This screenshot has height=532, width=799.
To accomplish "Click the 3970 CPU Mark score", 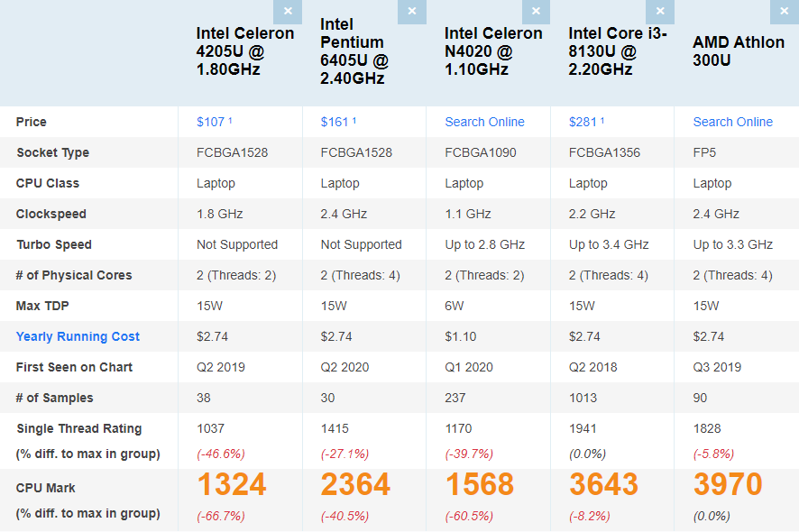I will tap(728, 485).
